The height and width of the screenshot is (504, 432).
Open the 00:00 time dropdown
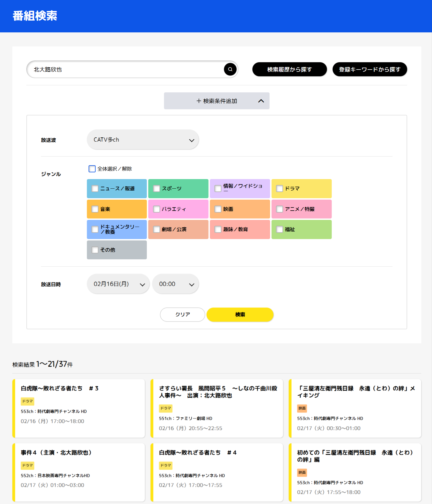[176, 284]
